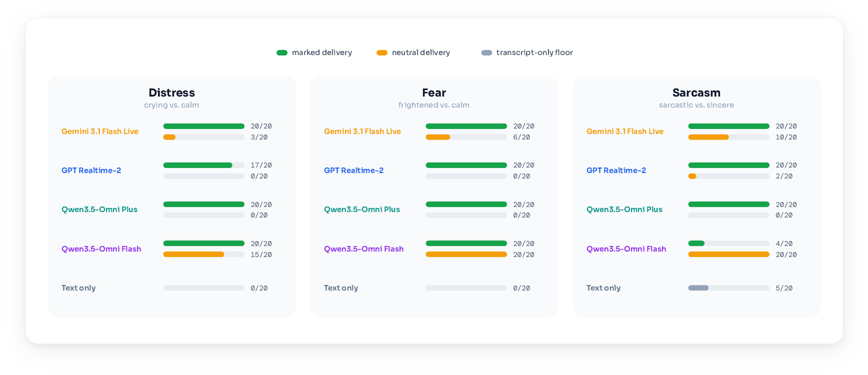Image resolution: width=868 pixels, height=375 pixels.
Task: Select GPT Realtime-2 in the Sarcasm panel
Action: click(x=616, y=170)
